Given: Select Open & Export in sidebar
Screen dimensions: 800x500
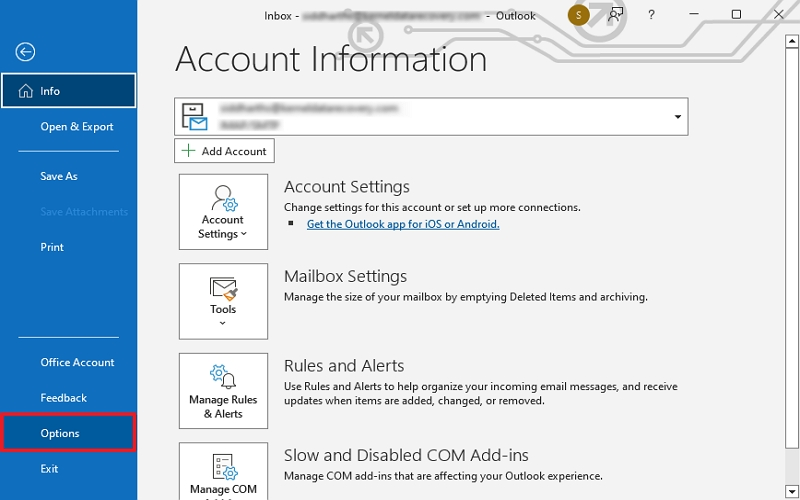Looking at the screenshot, I should pyautogui.click(x=76, y=127).
